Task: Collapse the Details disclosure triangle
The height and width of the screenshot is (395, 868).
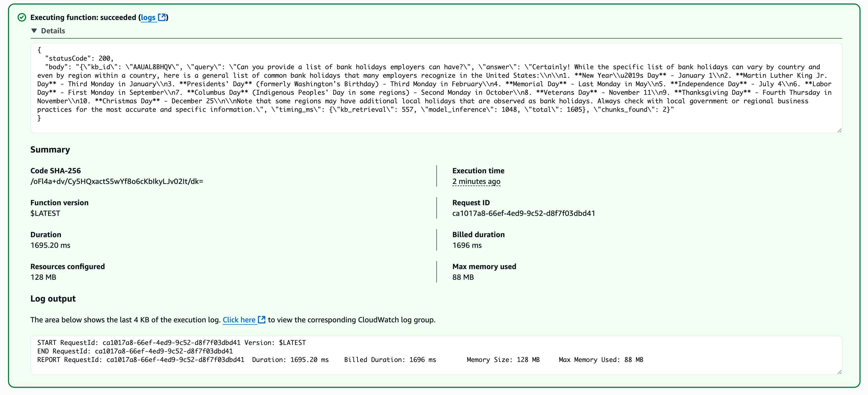Action: (x=34, y=31)
